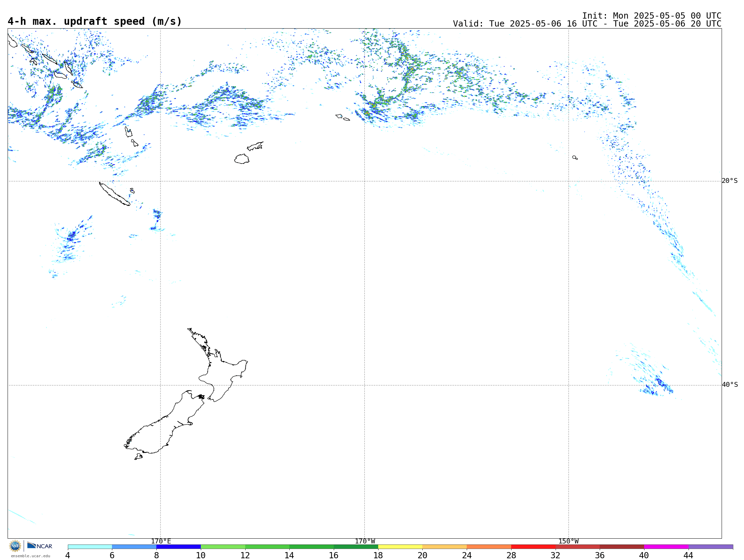Click the colorbar tick label 44

(x=689, y=556)
